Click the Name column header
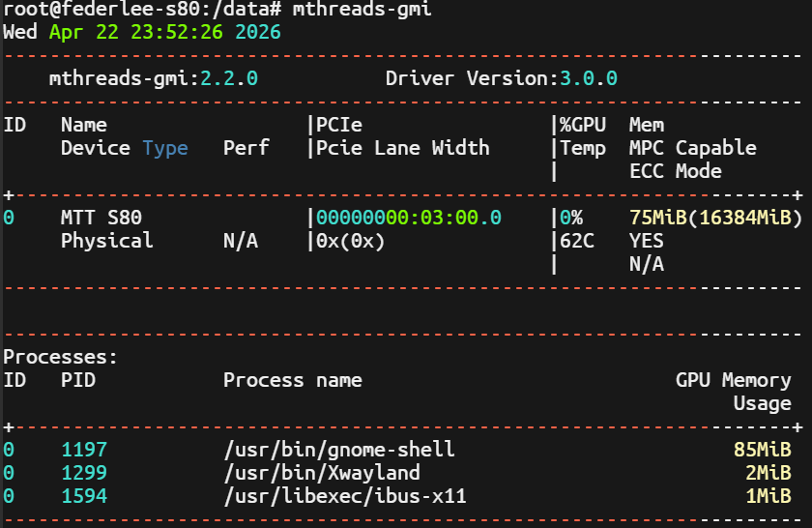 point(84,125)
